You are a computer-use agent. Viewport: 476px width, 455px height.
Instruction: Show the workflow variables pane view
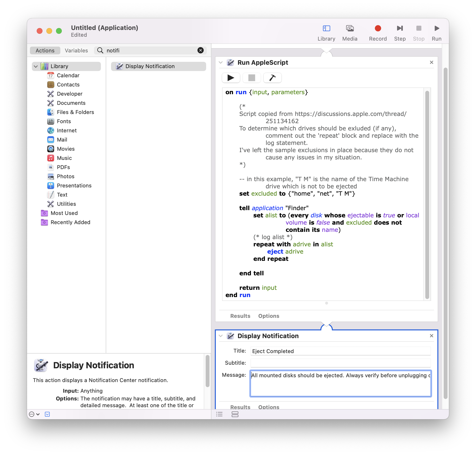[235, 414]
